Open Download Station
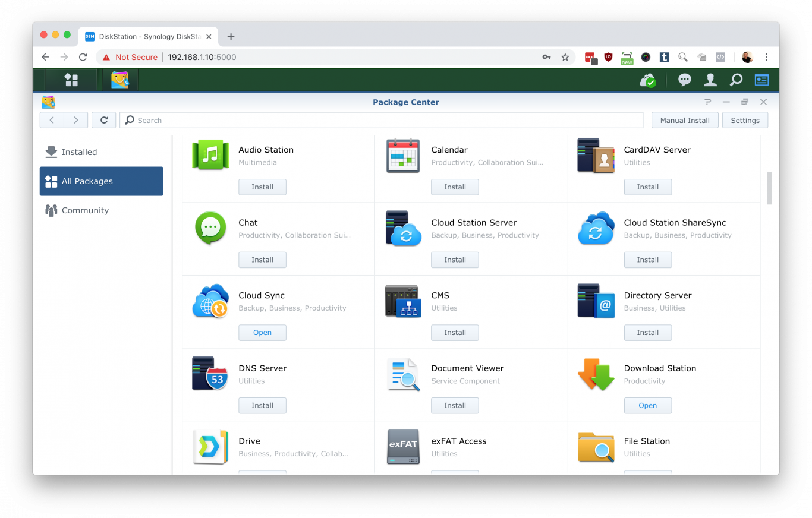 [x=648, y=405]
